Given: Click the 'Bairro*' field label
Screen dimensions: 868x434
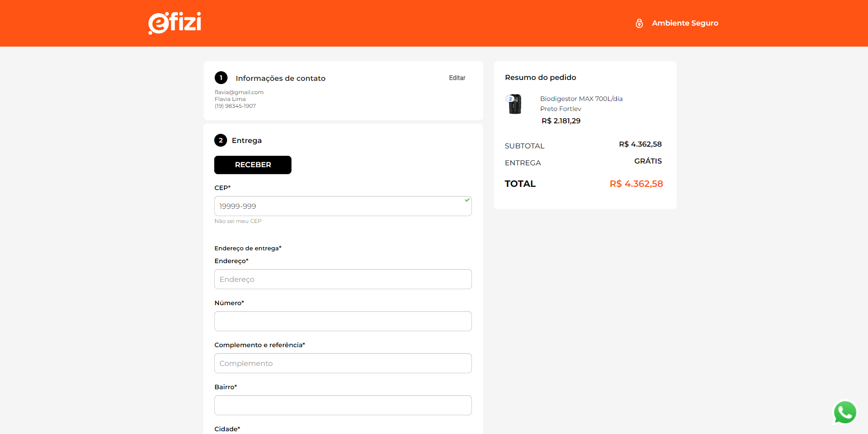Looking at the screenshot, I should [226, 387].
